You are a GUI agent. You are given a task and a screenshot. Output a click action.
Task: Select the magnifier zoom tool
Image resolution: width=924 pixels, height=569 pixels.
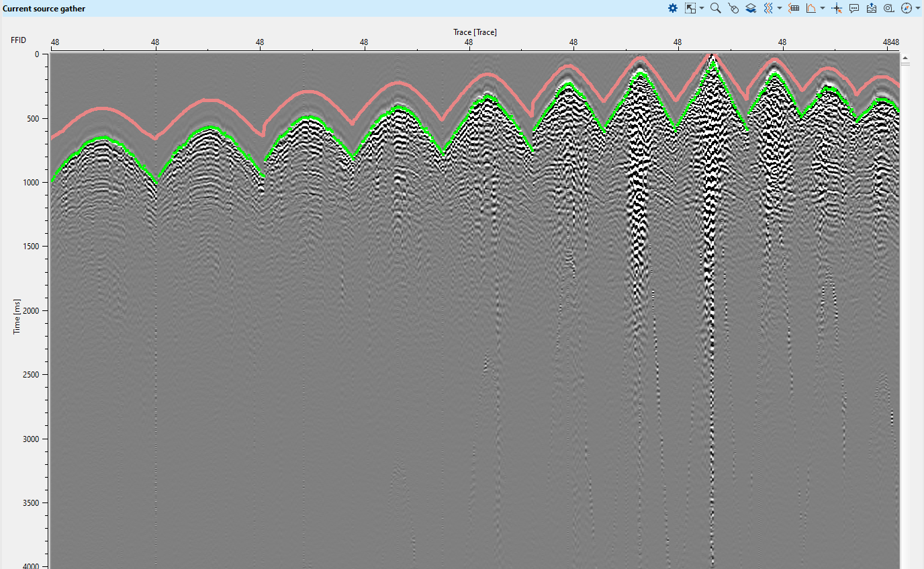(x=716, y=9)
